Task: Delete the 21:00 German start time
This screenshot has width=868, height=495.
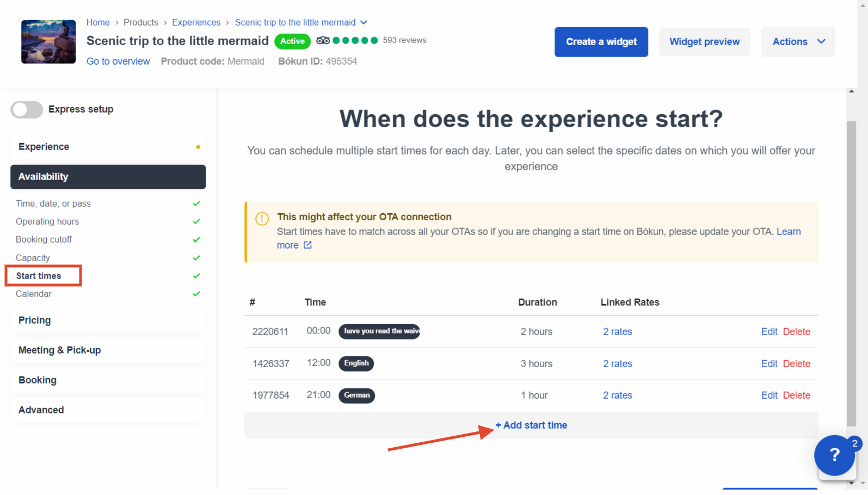Action: click(797, 395)
